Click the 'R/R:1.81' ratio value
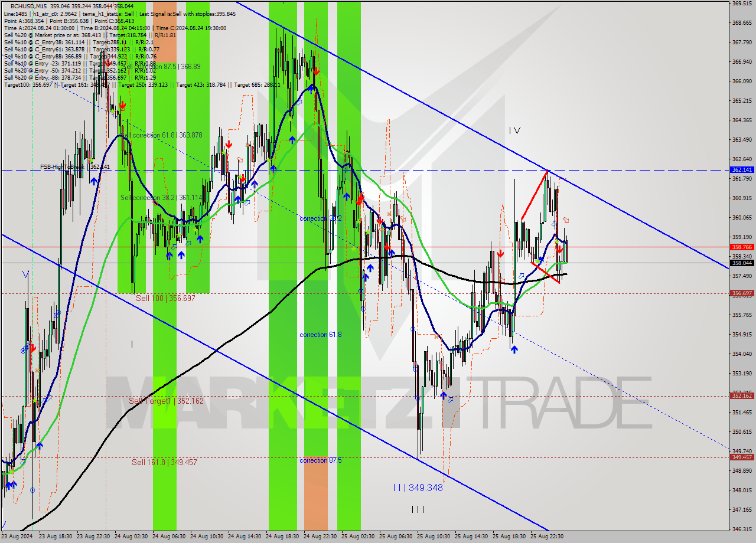 click(164, 35)
